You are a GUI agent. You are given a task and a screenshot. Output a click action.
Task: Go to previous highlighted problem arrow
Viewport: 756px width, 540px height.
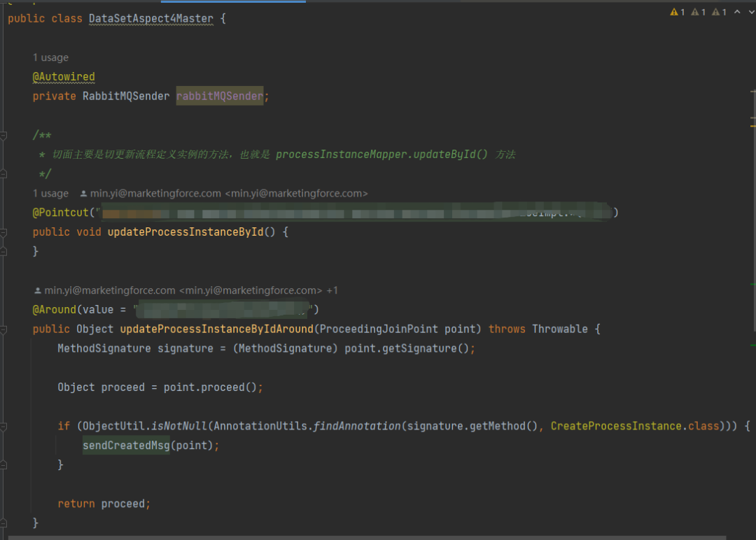pos(737,12)
